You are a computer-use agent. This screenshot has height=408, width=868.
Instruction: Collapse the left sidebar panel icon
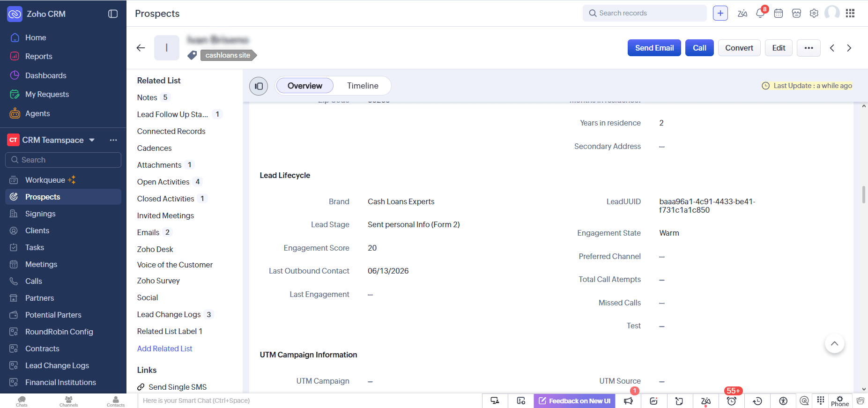[113, 14]
